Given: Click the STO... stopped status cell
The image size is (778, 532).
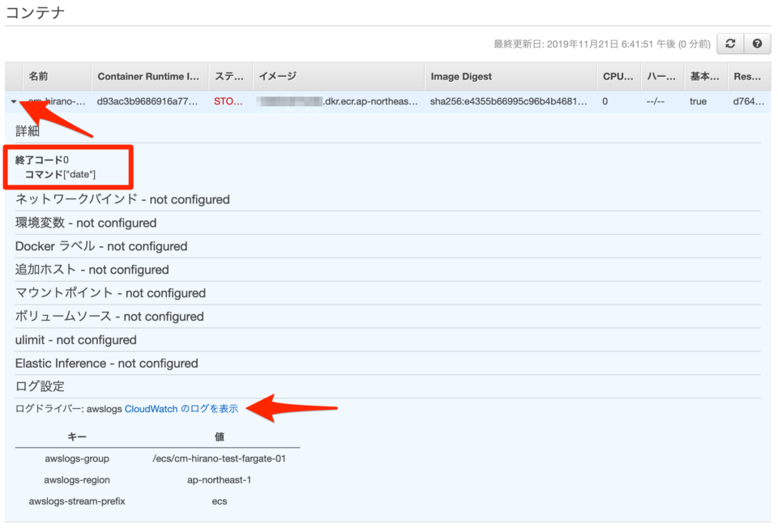Looking at the screenshot, I should point(229,102).
